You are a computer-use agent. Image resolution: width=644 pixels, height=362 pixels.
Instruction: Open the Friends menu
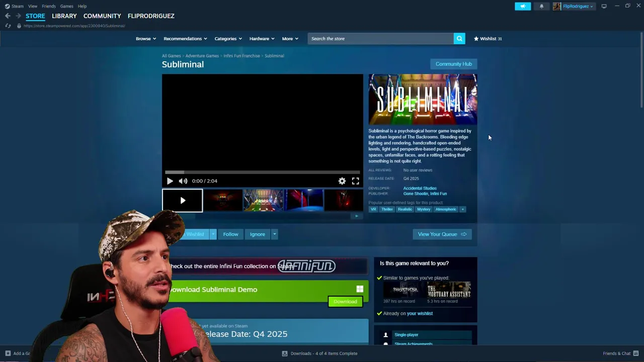(x=49, y=6)
